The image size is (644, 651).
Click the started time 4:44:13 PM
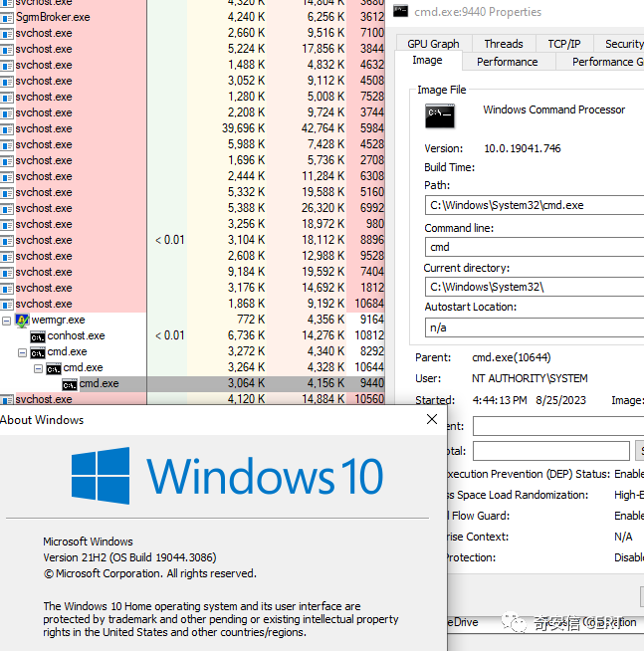tap(500, 400)
